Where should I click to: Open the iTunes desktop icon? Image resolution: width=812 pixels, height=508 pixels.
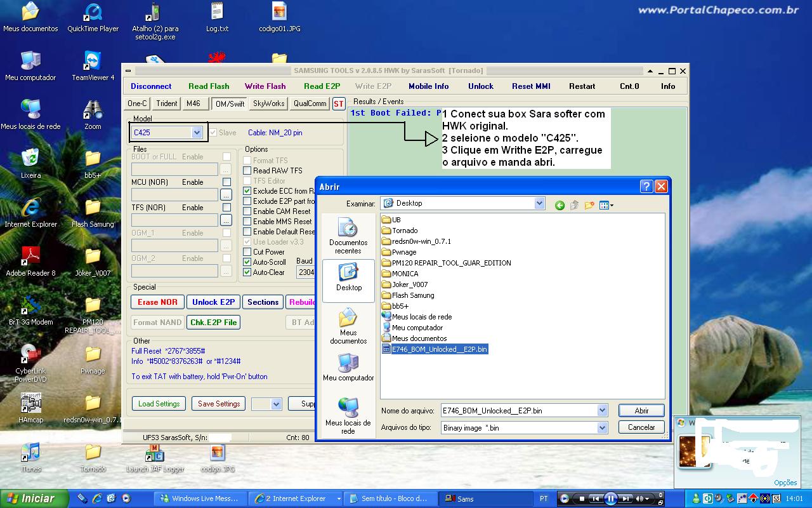point(30,457)
